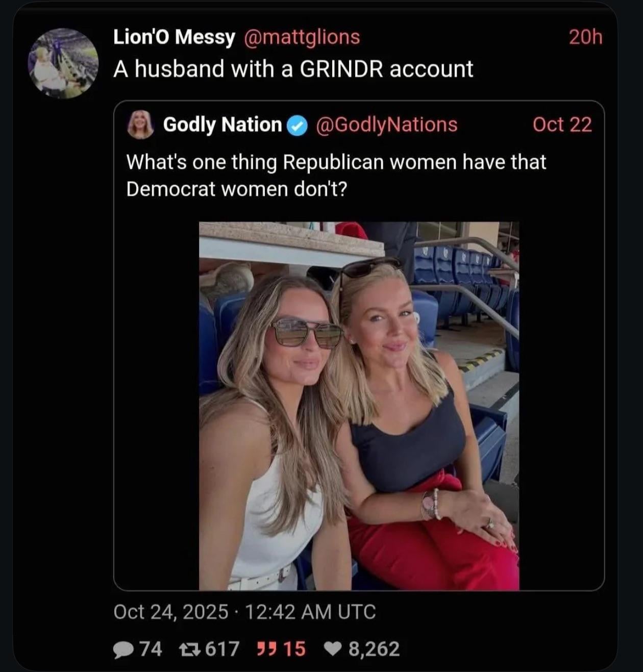Click the Oct 22 quoted post date
The height and width of the screenshot is (672, 643).
[x=562, y=125]
